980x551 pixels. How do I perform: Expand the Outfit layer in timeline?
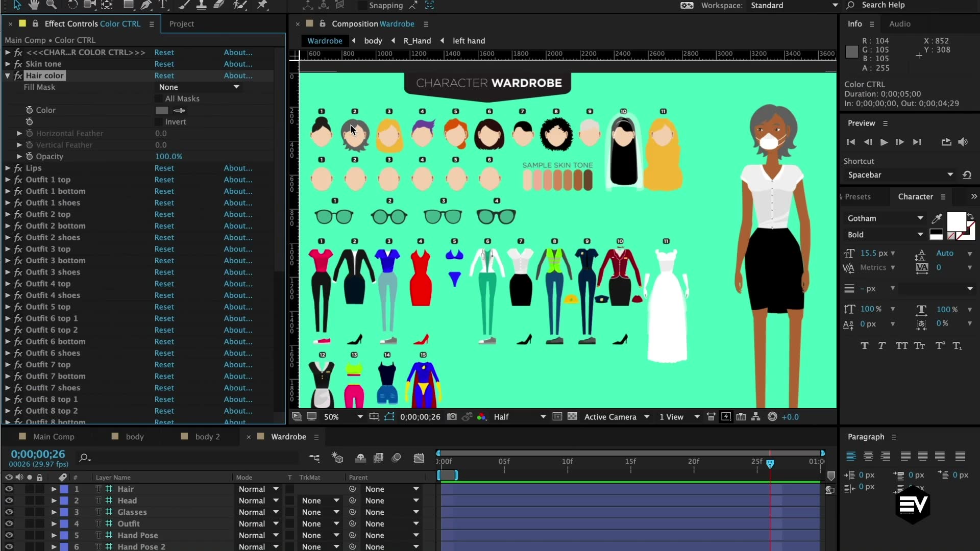point(54,524)
